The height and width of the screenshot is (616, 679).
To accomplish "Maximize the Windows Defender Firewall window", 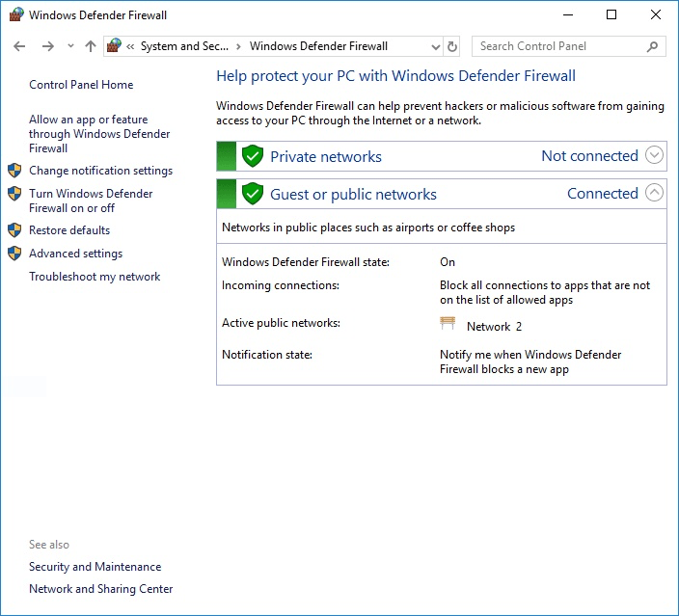I will (611, 14).
